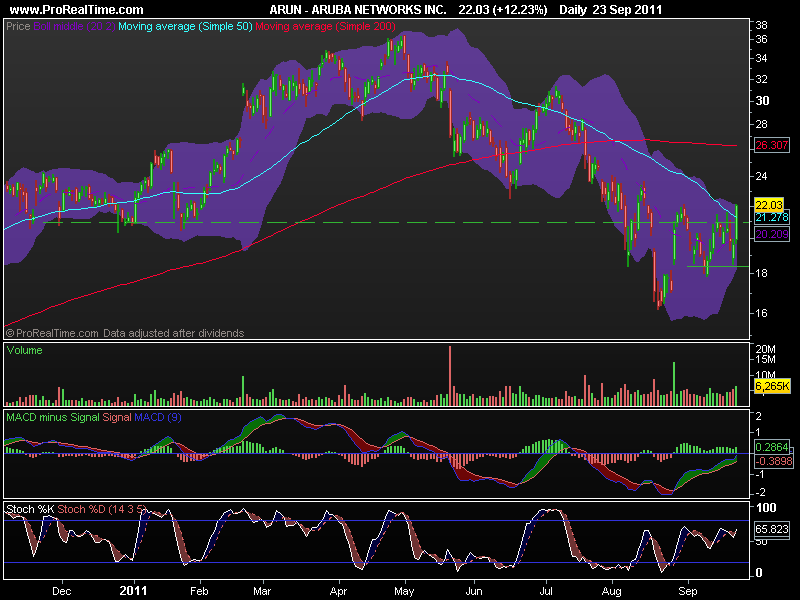The width and height of the screenshot is (800, 600).
Task: Select the MACD minus Signal legend
Action: click(x=53, y=417)
